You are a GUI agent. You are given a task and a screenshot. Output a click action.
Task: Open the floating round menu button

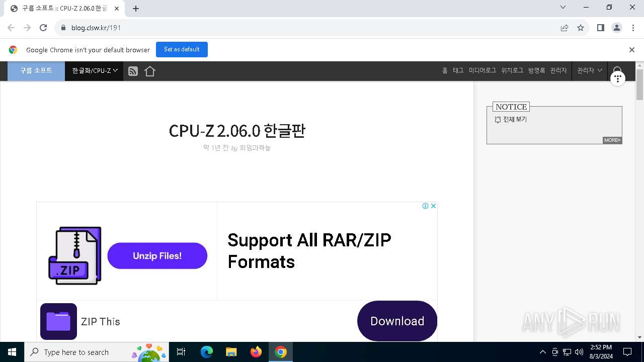(x=618, y=78)
